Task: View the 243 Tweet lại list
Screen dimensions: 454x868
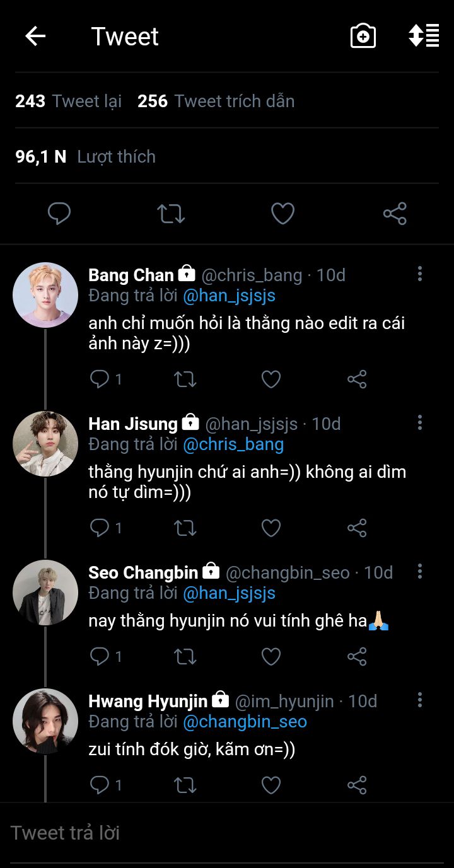Action: click(68, 101)
